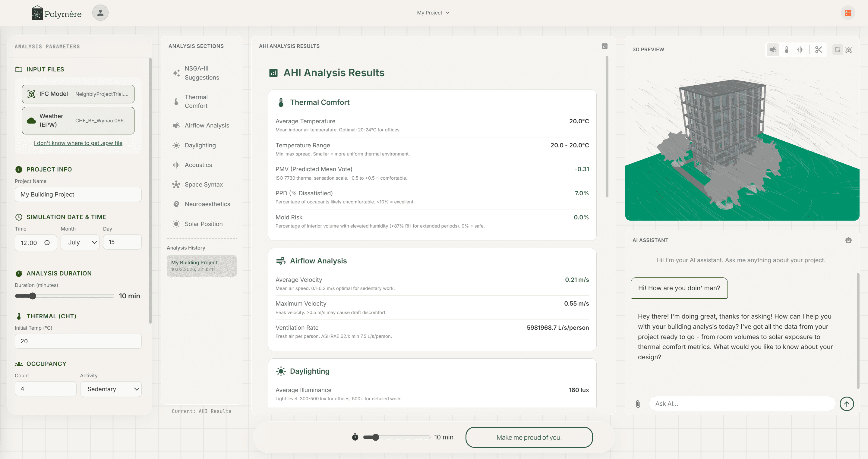868x459 pixels.
Task: Click chart icon in AHI results header
Action: point(604,46)
